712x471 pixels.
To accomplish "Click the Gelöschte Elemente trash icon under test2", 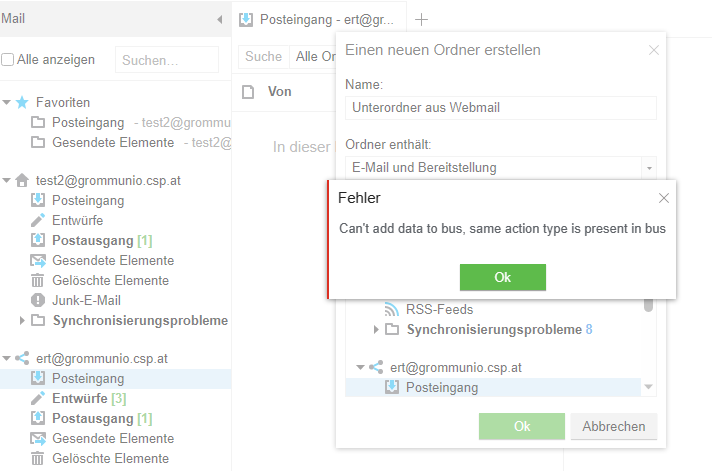I will click(38, 280).
